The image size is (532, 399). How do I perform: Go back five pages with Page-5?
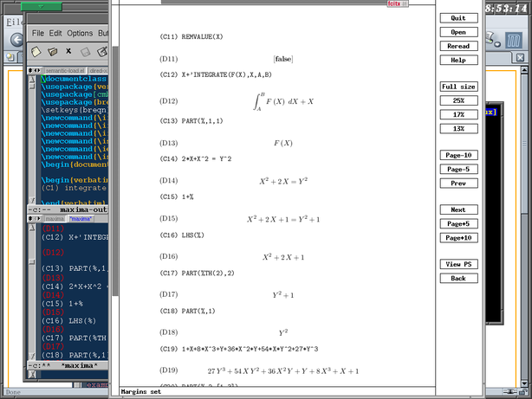coord(458,169)
